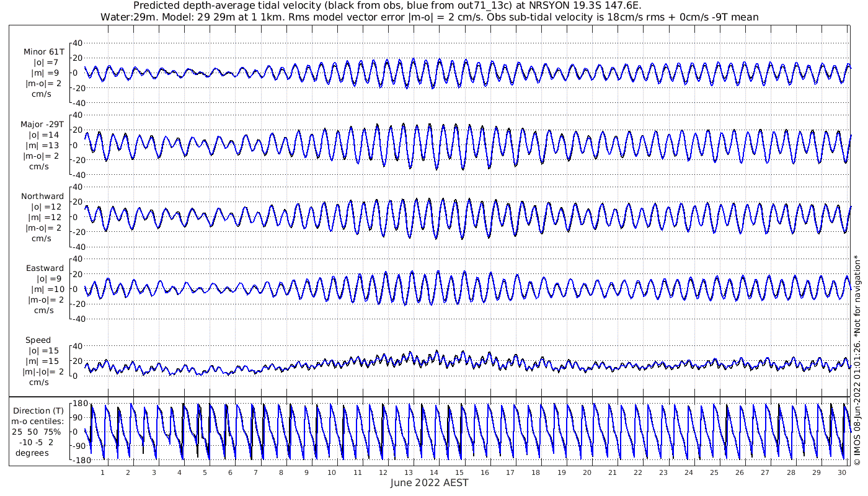Click the "40" tick of Minor panel
The image size is (868, 496).
[x=77, y=43]
